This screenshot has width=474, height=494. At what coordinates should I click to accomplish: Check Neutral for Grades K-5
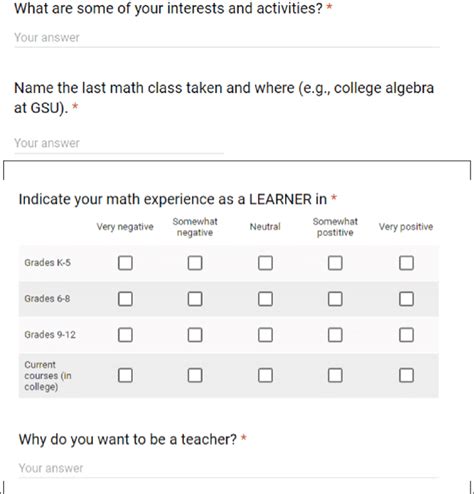(x=265, y=263)
